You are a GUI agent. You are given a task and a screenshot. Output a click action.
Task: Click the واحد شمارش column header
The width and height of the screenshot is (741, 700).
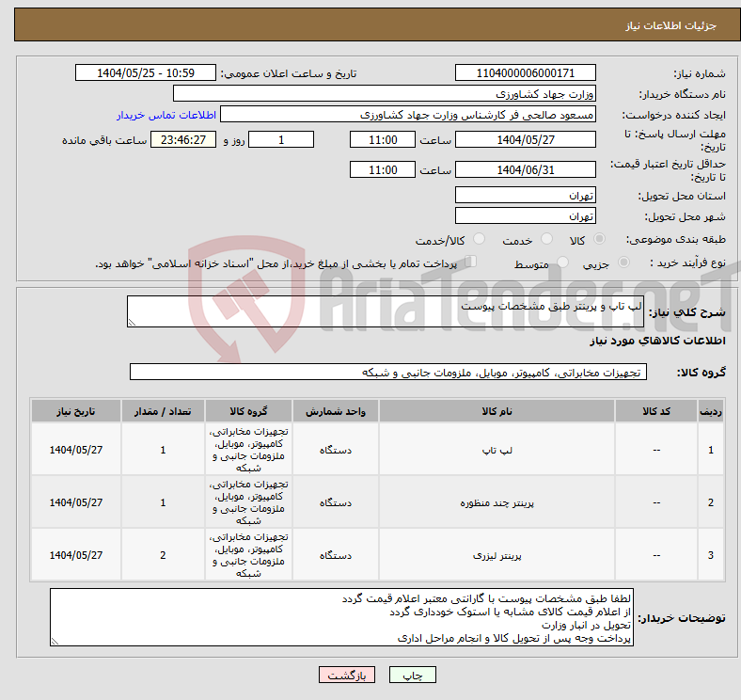[x=336, y=411]
